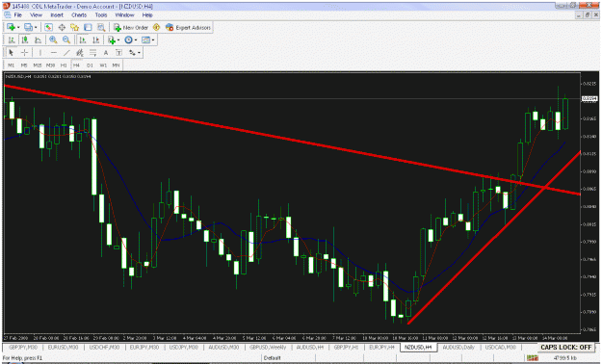The height and width of the screenshot is (364, 602).
Task: Expand the Profiles dropdown arrow
Action: point(36,27)
